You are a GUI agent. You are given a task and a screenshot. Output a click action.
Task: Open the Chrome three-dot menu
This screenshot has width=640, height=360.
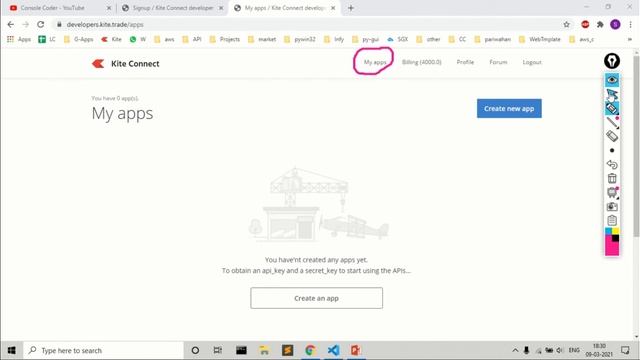(x=631, y=24)
